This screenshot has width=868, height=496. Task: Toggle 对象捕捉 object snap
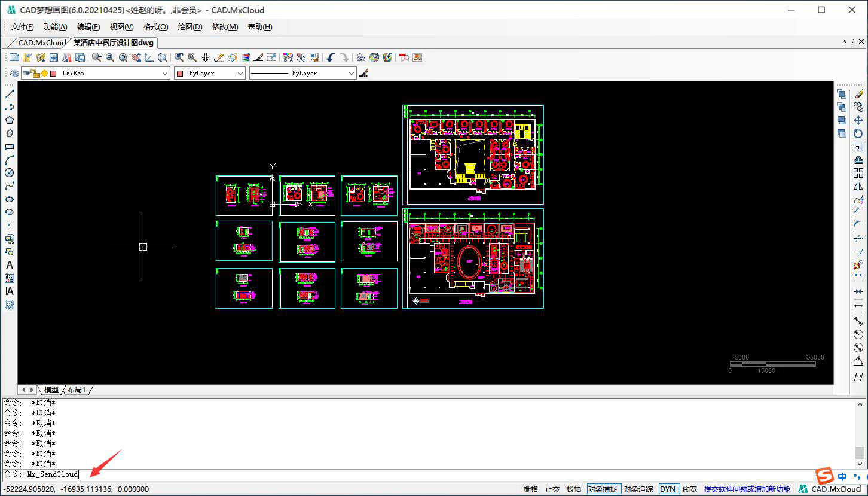point(603,489)
